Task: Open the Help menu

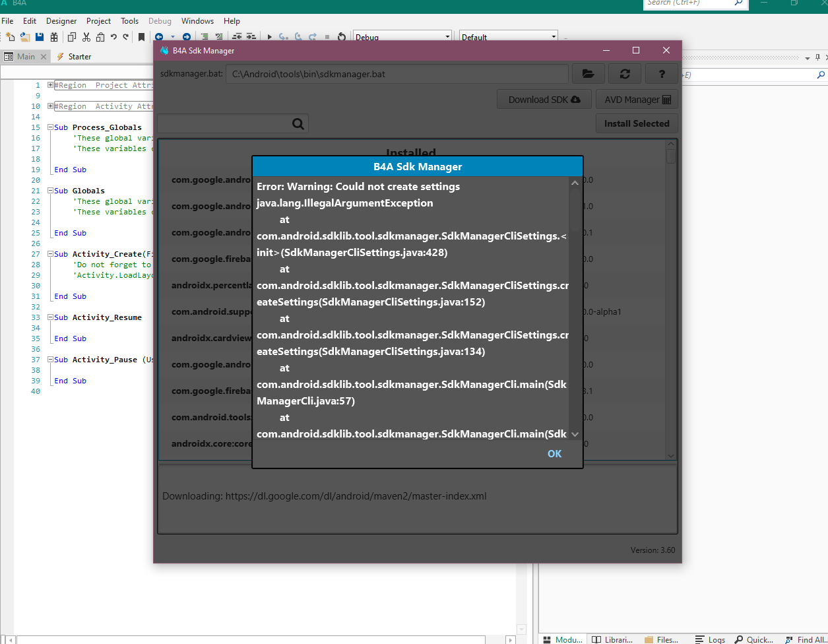Action: [x=232, y=21]
